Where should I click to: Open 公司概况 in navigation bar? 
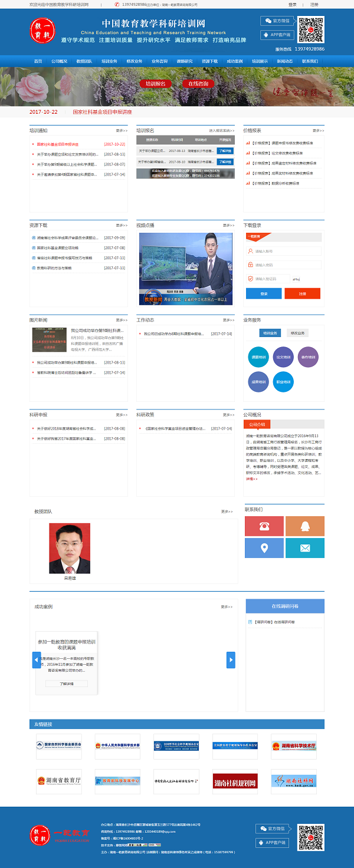[x=59, y=61]
